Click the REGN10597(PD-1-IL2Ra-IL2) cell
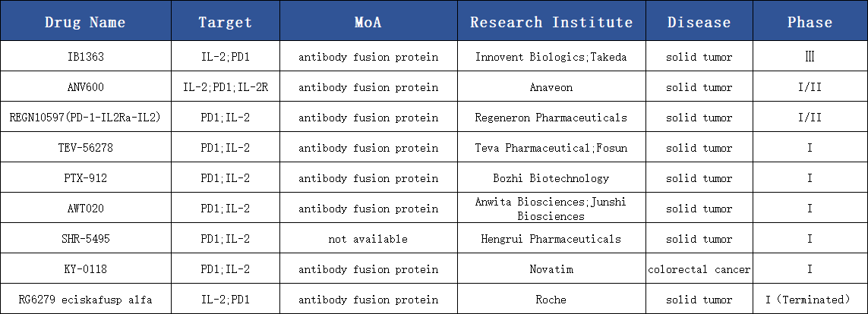This screenshot has height=314, width=868. coord(85,118)
